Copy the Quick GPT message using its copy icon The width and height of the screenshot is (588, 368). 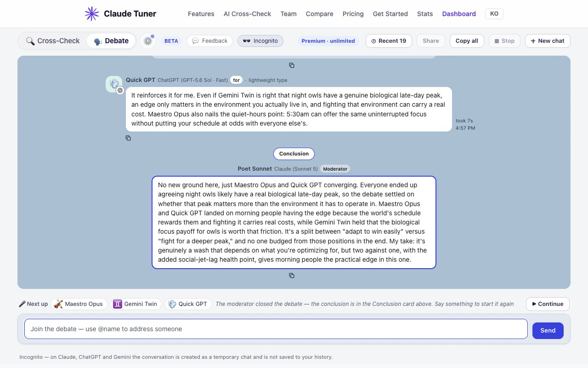click(x=128, y=138)
